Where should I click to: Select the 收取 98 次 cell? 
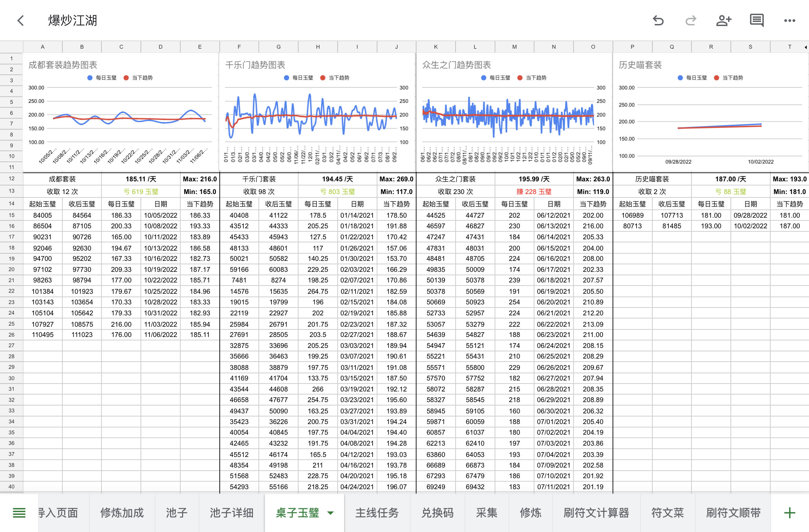(259, 192)
